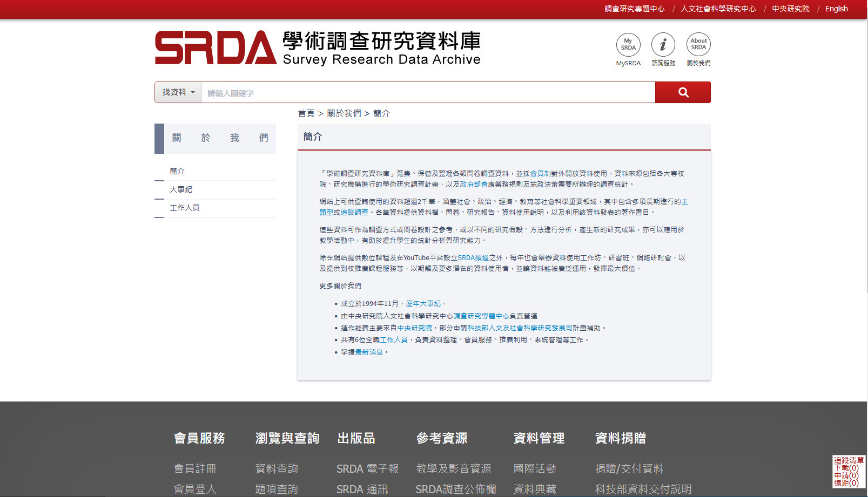Open the SRDA頻道 YouTube link
The height and width of the screenshot is (497, 868).
click(x=473, y=258)
